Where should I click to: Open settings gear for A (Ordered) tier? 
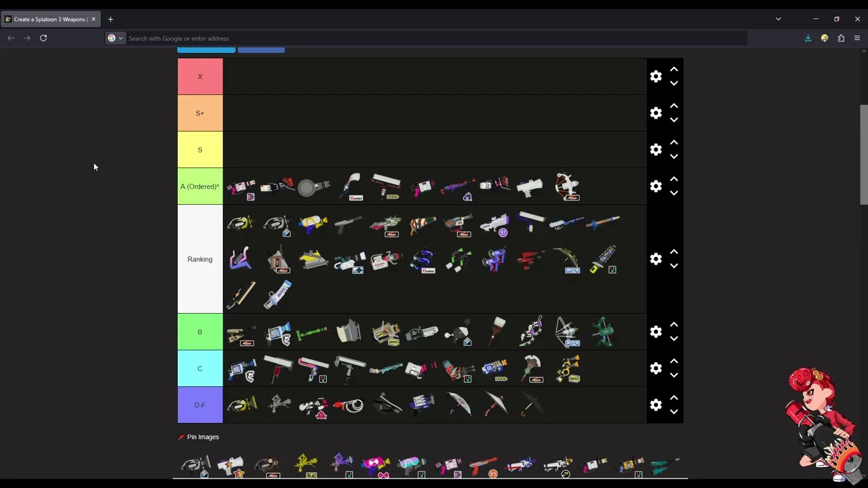click(x=656, y=186)
